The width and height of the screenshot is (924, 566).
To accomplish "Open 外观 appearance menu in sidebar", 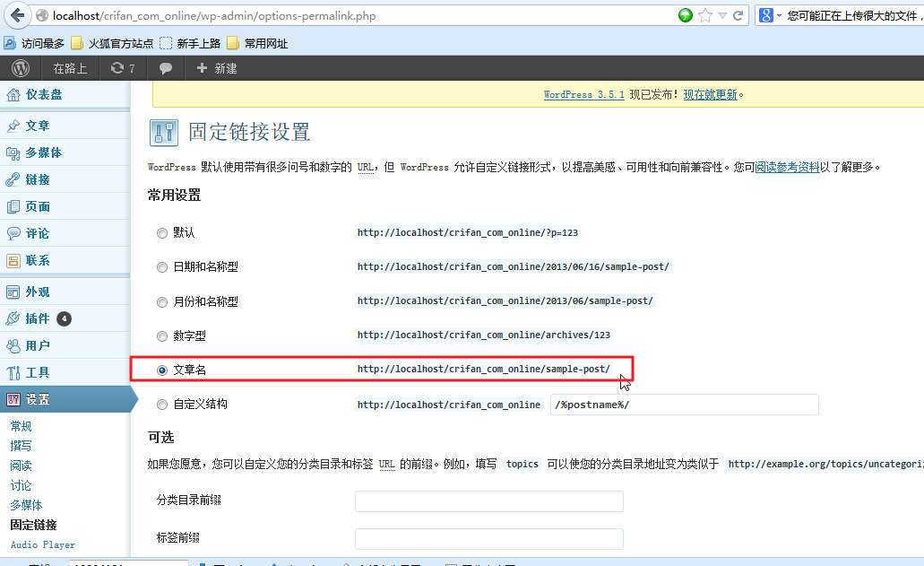I will coord(65,292).
